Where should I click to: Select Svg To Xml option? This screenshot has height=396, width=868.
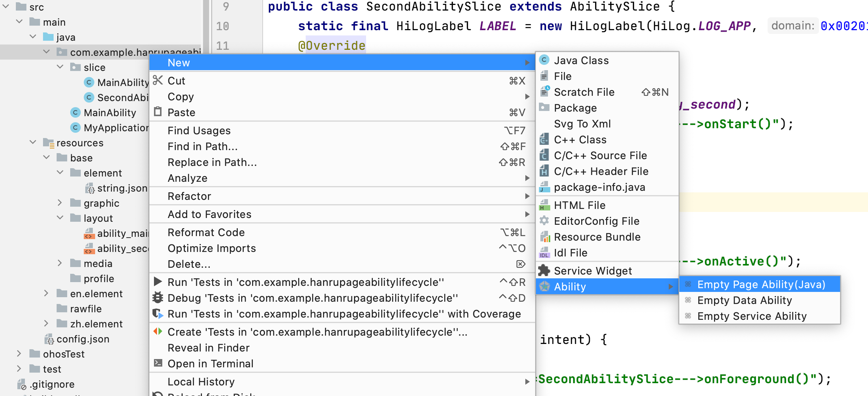[607, 124]
